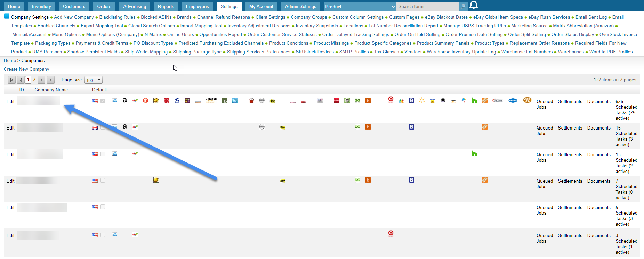The height and width of the screenshot is (259, 644).
Task: Select the Magento channel icon
Action: pyautogui.click(x=146, y=100)
